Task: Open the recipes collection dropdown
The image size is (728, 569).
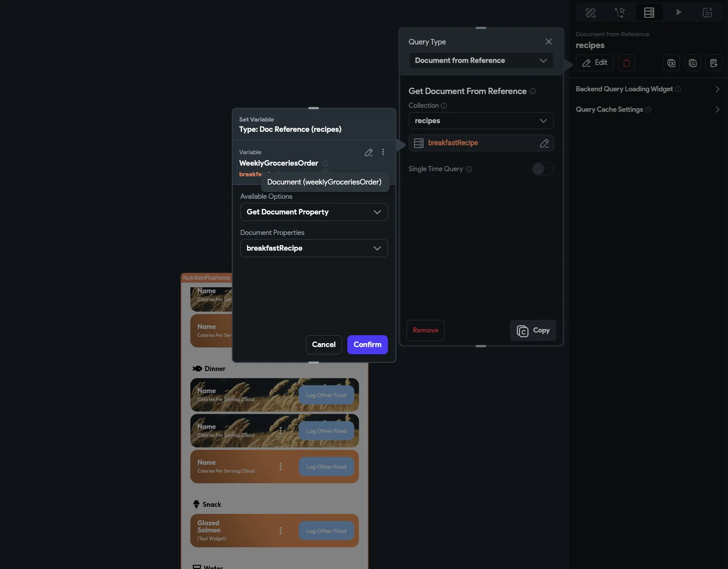Action: (481, 121)
